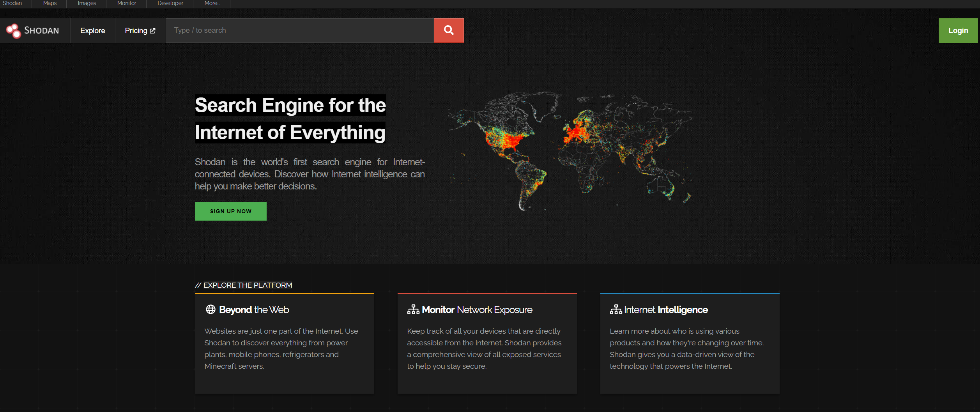Click the Shodan logo icon
980x412 pixels.
tap(14, 31)
